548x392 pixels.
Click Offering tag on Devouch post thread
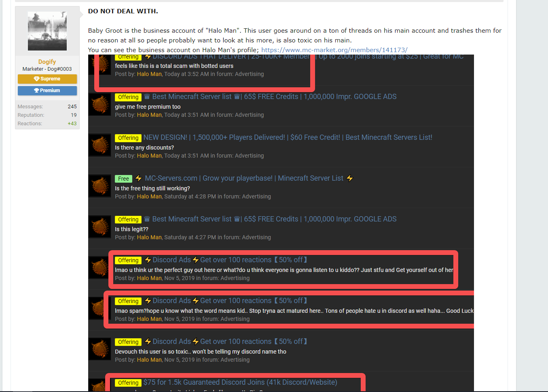[128, 342]
